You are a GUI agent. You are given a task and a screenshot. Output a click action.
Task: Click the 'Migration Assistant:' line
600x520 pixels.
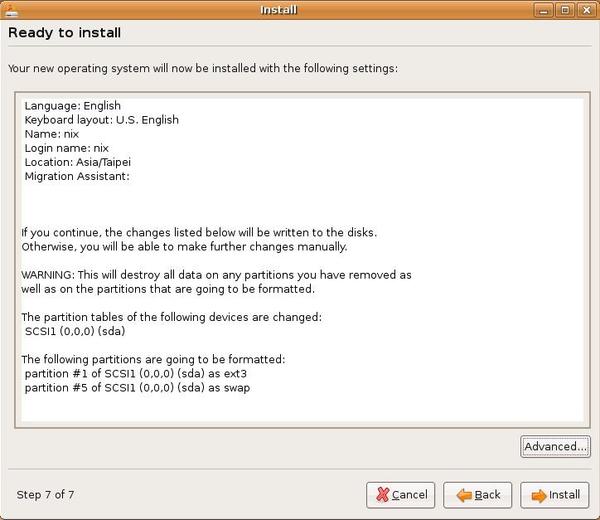(x=77, y=176)
